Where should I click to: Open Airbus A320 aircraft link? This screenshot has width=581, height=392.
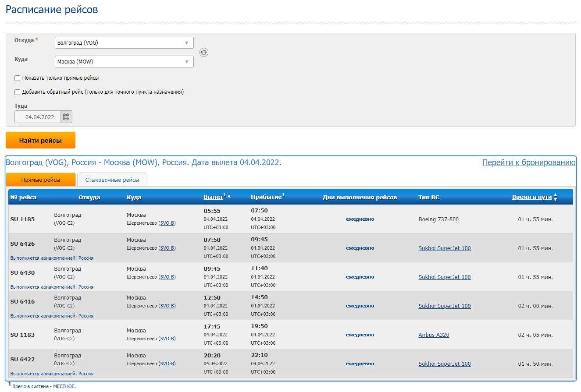pyautogui.click(x=434, y=335)
